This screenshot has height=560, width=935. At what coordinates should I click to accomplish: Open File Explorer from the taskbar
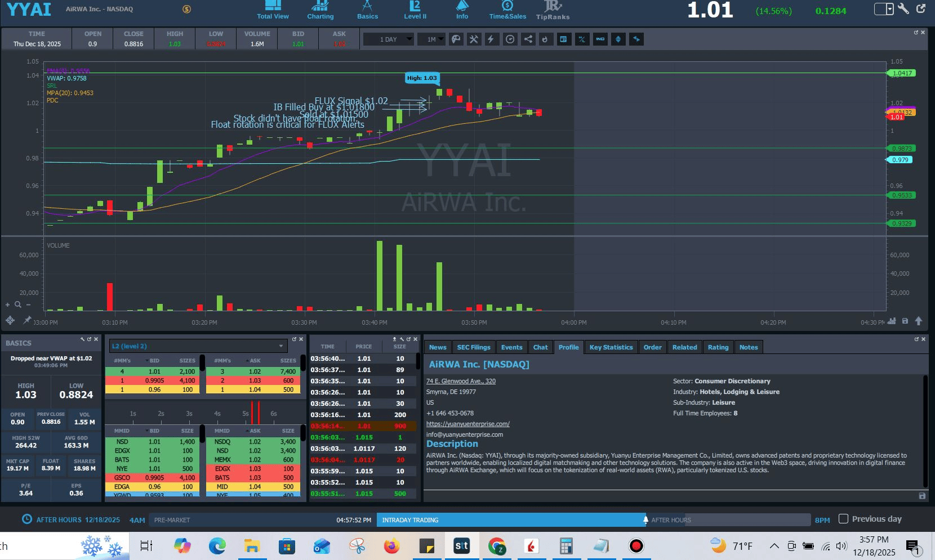pyautogui.click(x=251, y=546)
